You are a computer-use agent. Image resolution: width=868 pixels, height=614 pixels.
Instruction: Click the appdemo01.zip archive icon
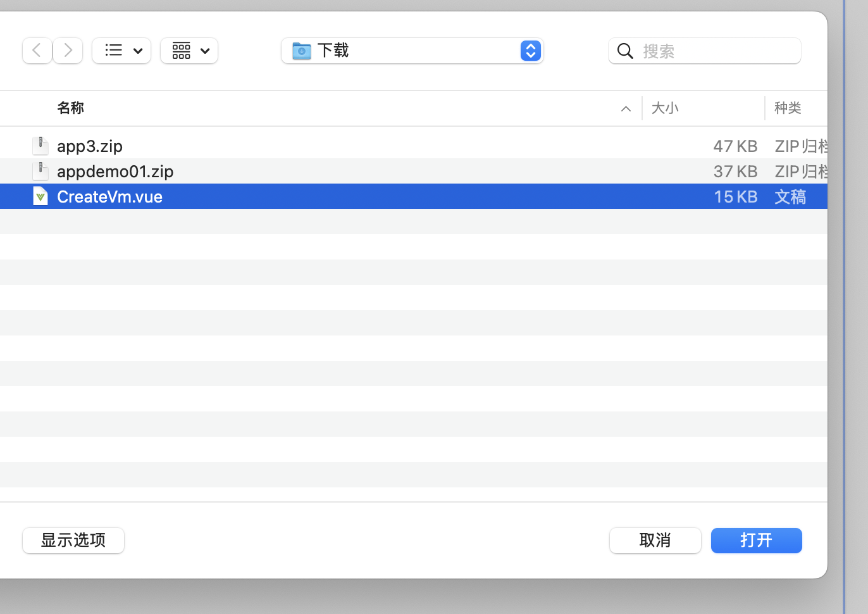click(x=40, y=171)
